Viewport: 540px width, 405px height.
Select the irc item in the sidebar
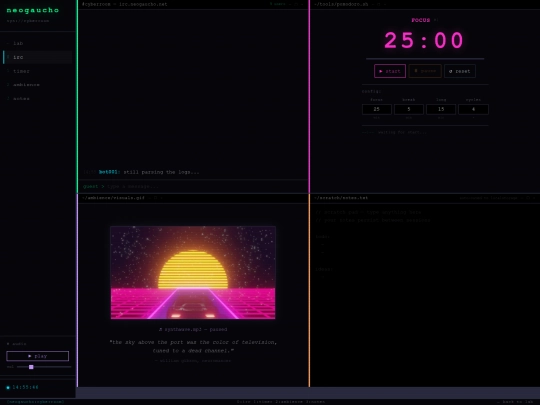pyautogui.click(x=38, y=57)
